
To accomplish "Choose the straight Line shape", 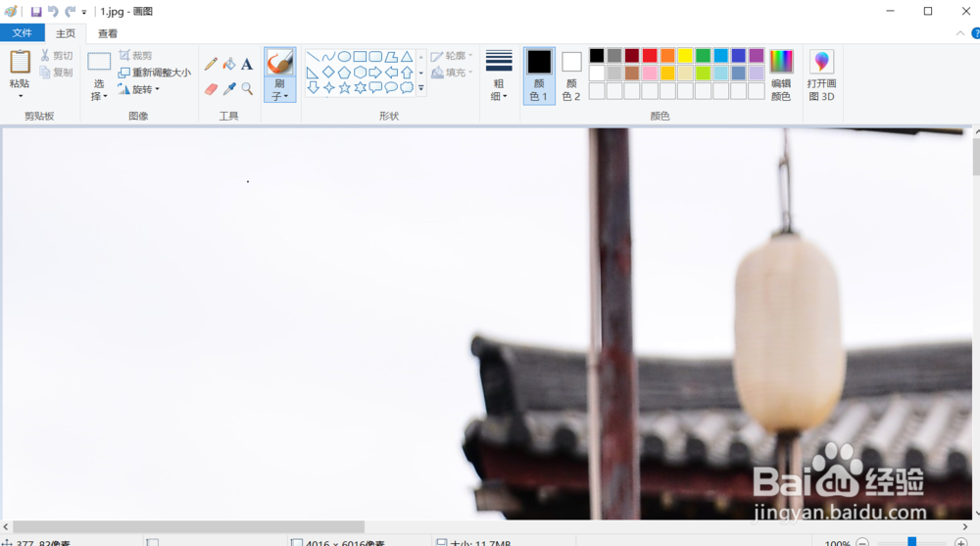I will pyautogui.click(x=314, y=57).
